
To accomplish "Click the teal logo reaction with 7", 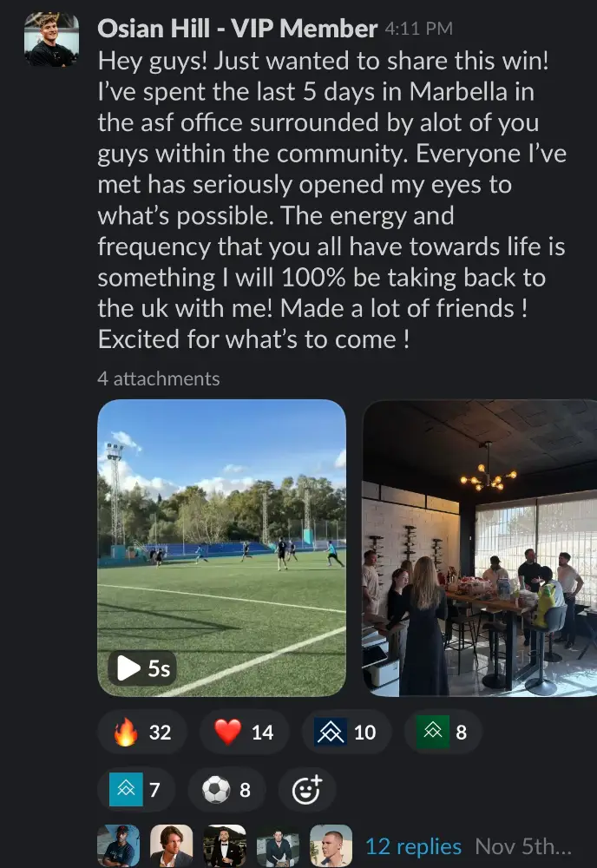I will (136, 790).
